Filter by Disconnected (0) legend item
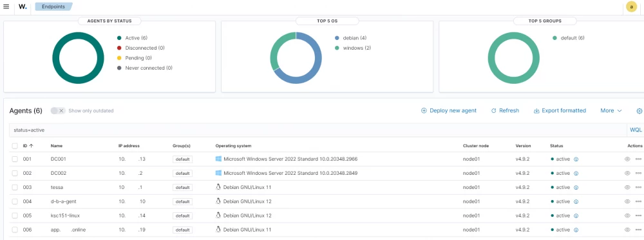The width and height of the screenshot is (644, 240). click(141, 48)
